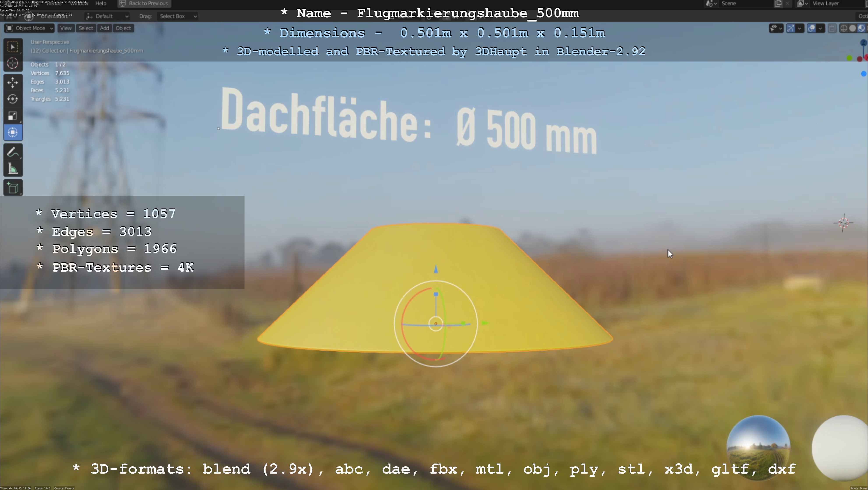Click Back to Previous button
This screenshot has height=490, width=868.
(144, 4)
